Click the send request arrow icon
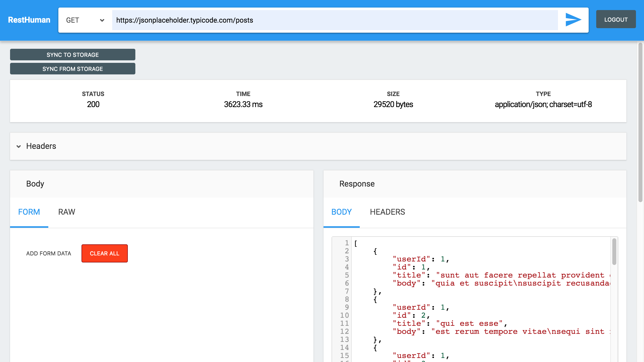Screen dimensions: 644x362 coord(573,20)
